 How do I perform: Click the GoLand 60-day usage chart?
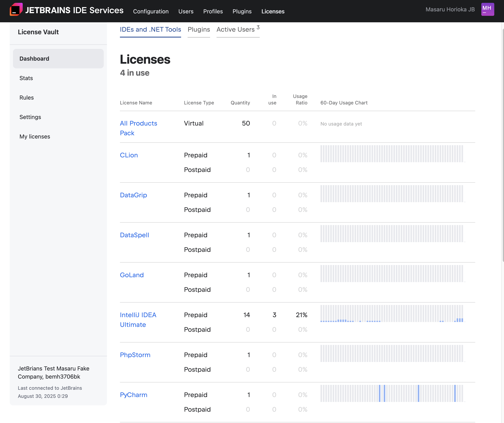pyautogui.click(x=393, y=273)
